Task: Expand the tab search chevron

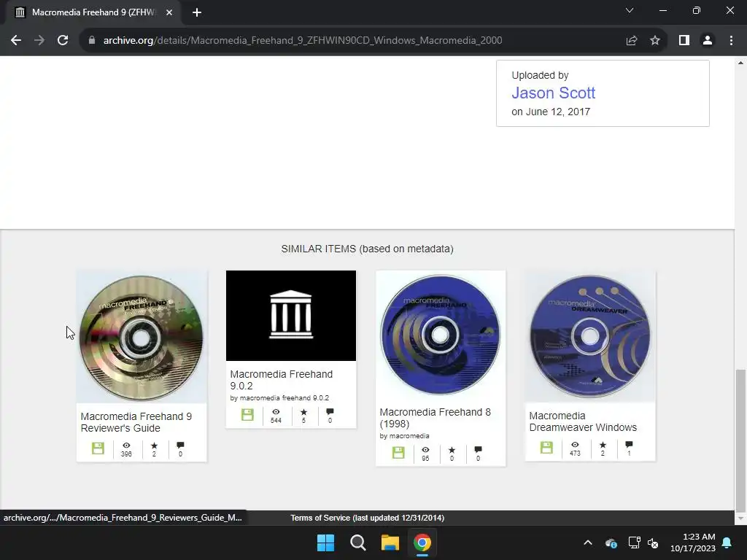Action: coord(630,10)
